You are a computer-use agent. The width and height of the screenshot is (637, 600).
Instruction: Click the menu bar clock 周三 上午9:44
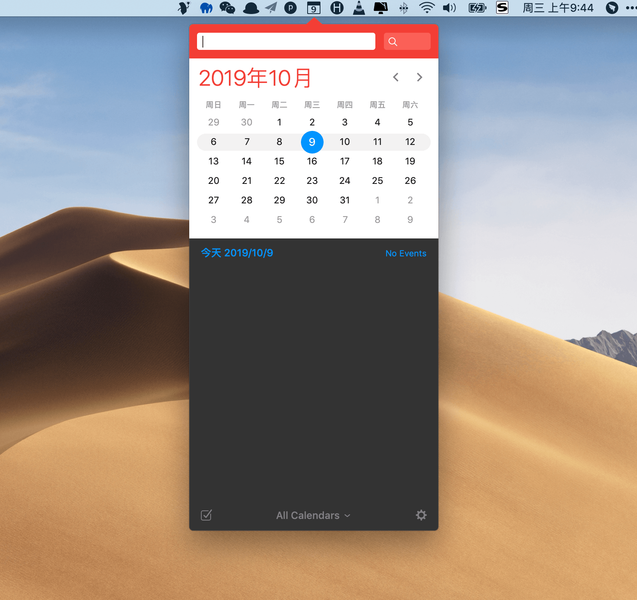click(558, 8)
